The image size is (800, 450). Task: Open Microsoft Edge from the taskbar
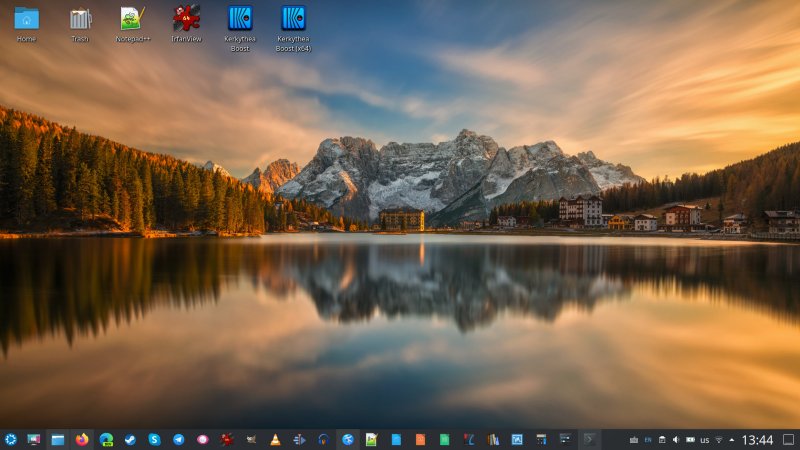[106, 439]
